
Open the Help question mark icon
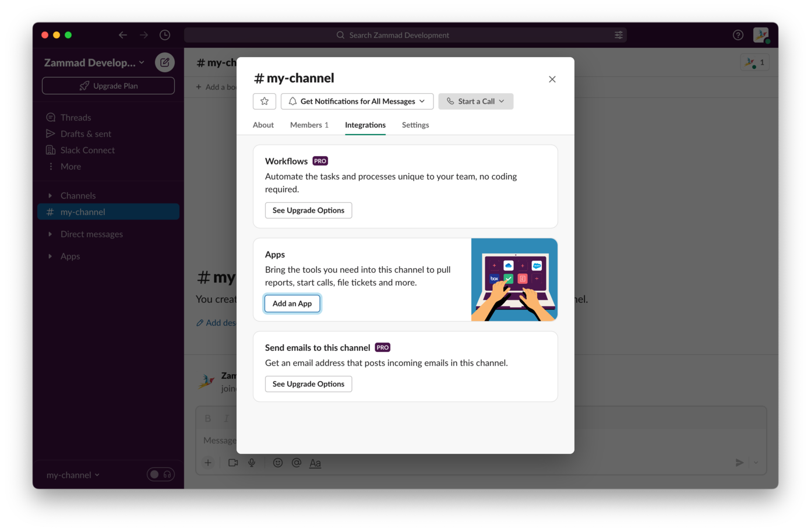tap(738, 35)
